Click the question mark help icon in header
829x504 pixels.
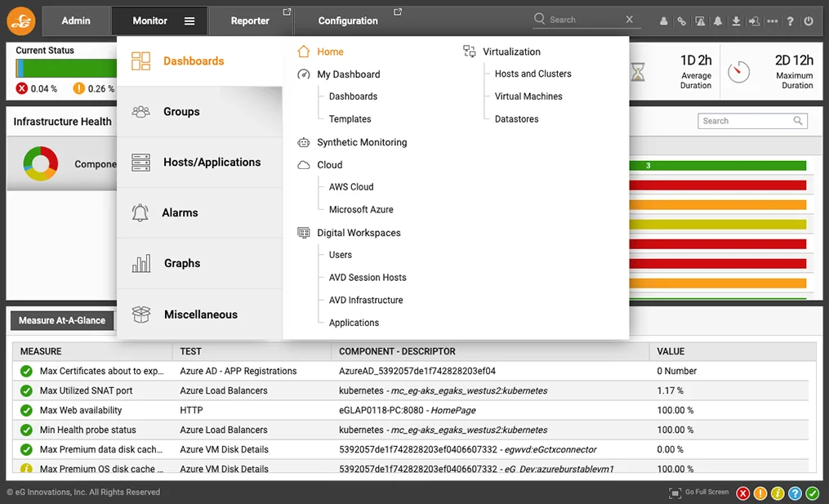click(790, 21)
